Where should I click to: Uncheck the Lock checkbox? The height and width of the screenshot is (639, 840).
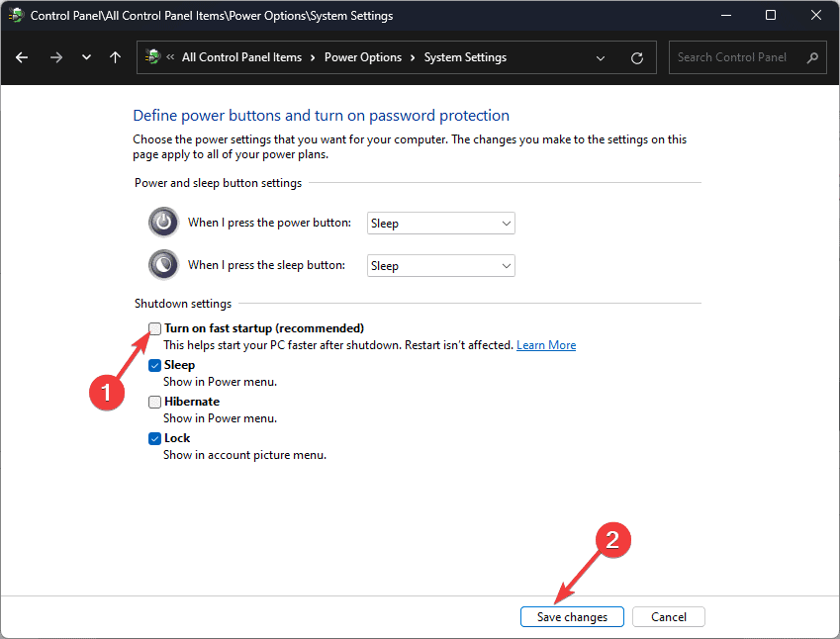(155, 438)
